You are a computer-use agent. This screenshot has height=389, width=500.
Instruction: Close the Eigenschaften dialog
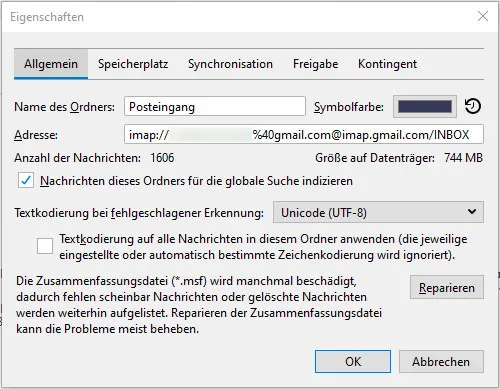[483, 16]
